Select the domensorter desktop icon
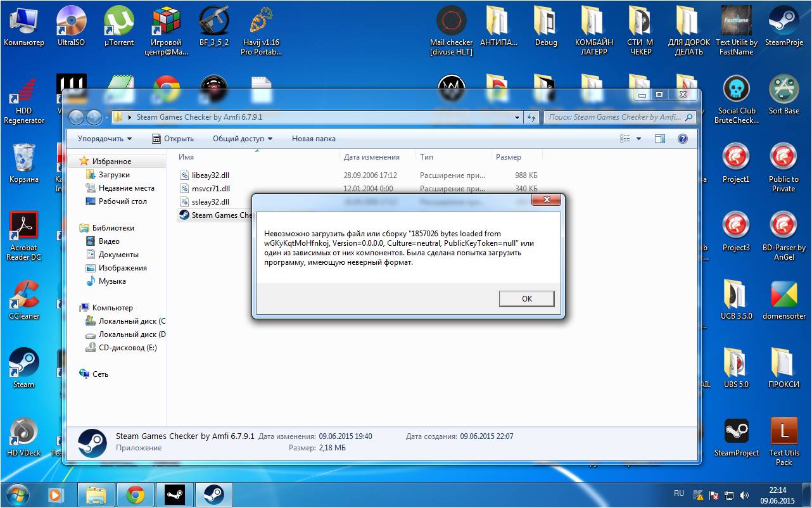 pos(783,300)
